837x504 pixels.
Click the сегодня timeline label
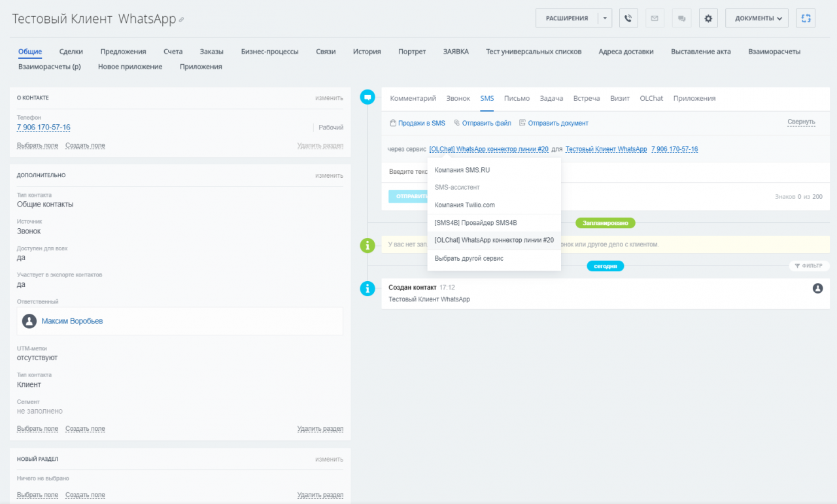tap(606, 266)
